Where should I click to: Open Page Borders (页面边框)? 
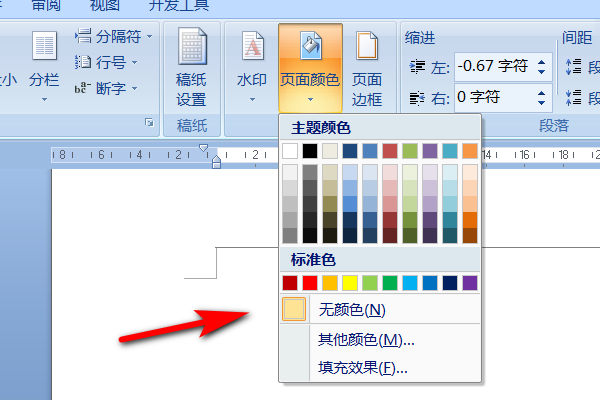coord(367,67)
